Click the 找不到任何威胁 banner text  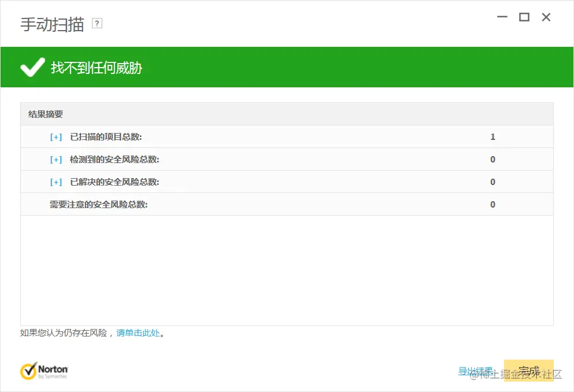click(x=97, y=68)
